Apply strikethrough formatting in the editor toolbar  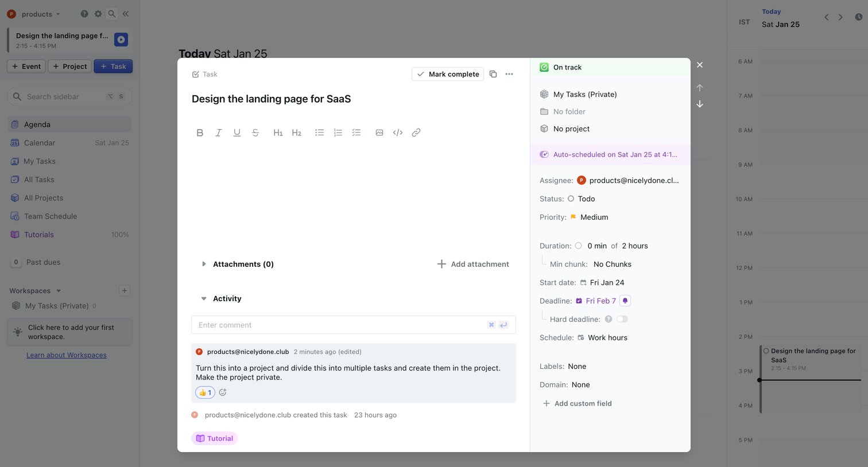pyautogui.click(x=255, y=133)
